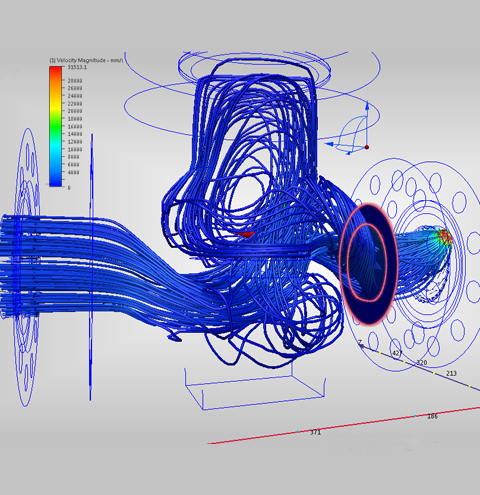Click the 186 label on the red ruler
This screenshot has width=480, height=495.
432,416
